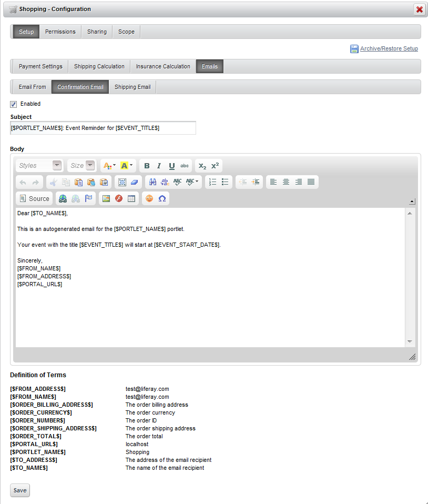
Task: Insert a bulleted list
Action: [x=225, y=182]
